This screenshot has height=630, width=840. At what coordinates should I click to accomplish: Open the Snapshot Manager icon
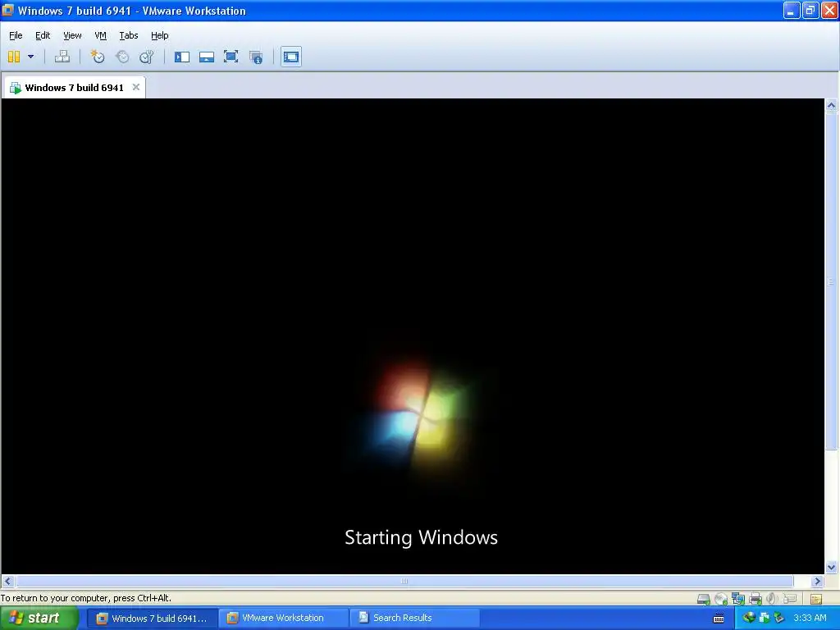(x=147, y=57)
